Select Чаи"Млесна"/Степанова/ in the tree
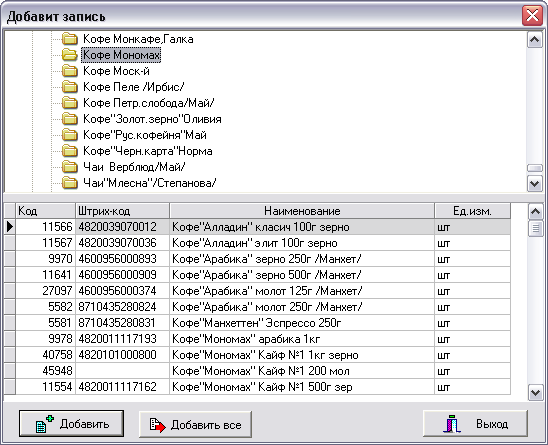548x445 pixels. tap(150, 183)
